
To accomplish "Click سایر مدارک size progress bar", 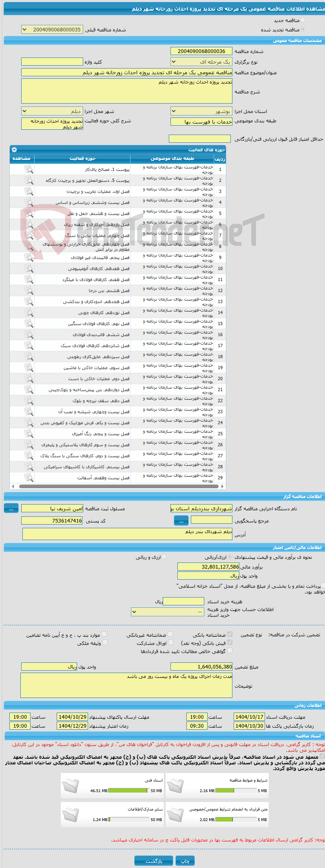I will pyautogui.click(x=129, y=819).
